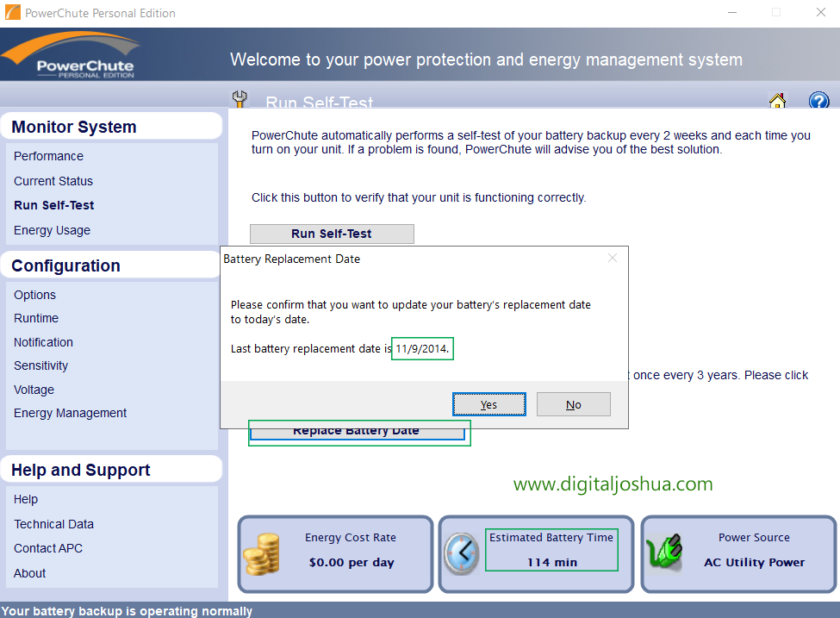Open Energy Management settings

tap(70, 413)
